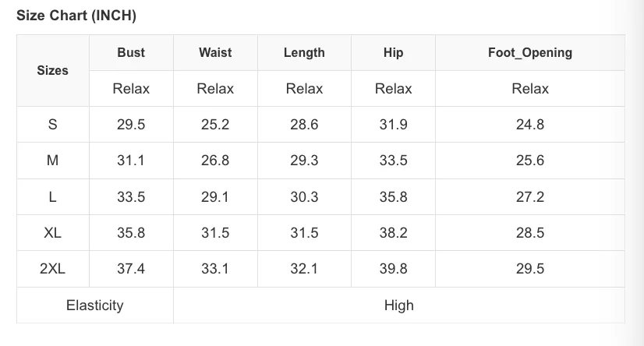Click the Elasticity row label
This screenshot has height=346, width=644.
click(x=95, y=305)
